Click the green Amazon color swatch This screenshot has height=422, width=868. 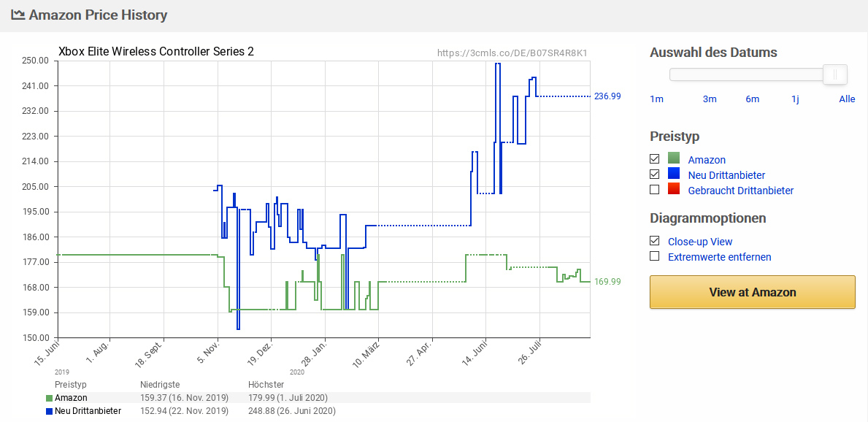coord(674,158)
